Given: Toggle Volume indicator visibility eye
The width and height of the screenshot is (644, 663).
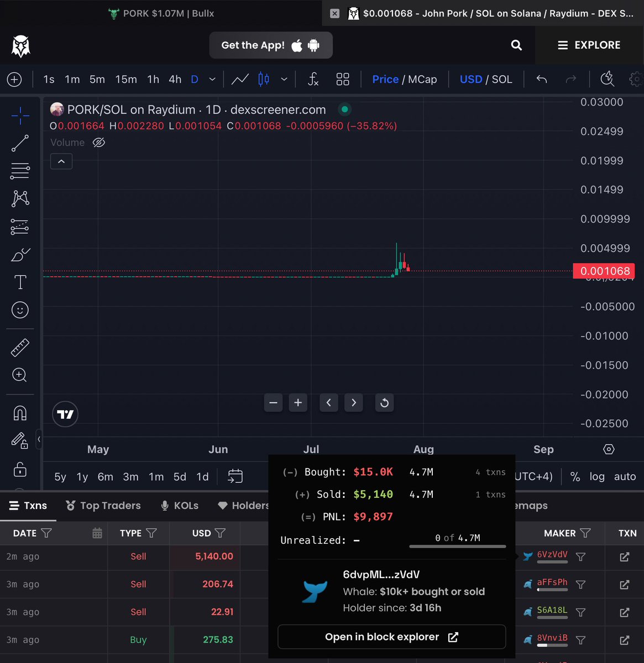Looking at the screenshot, I should [99, 143].
